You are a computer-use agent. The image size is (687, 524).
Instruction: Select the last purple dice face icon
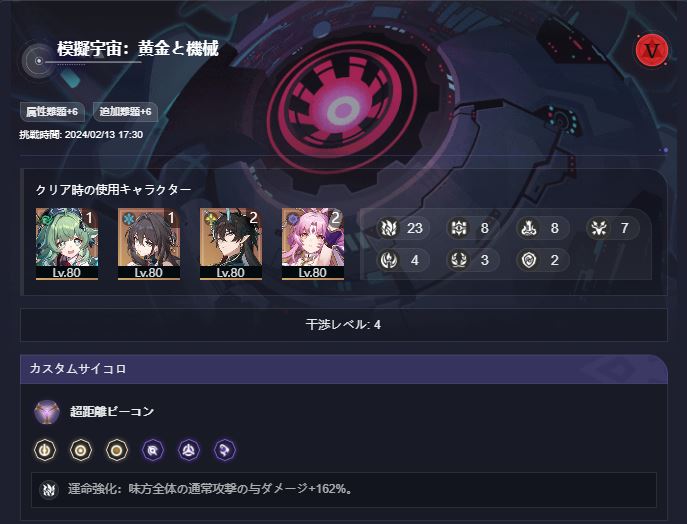pyautogui.click(x=225, y=450)
